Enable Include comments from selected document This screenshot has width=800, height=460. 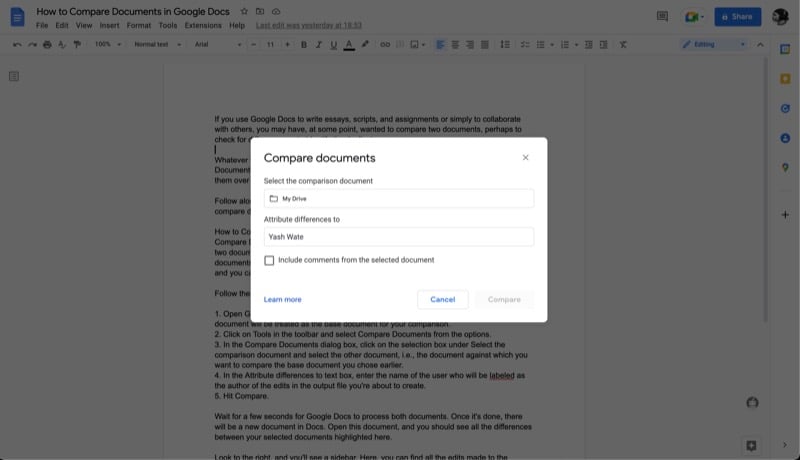coord(269,260)
